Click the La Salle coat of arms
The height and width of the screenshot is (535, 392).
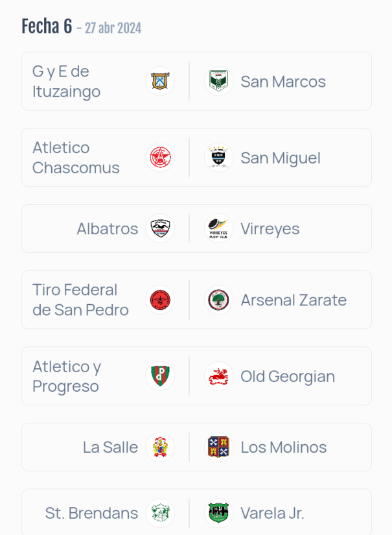160,447
